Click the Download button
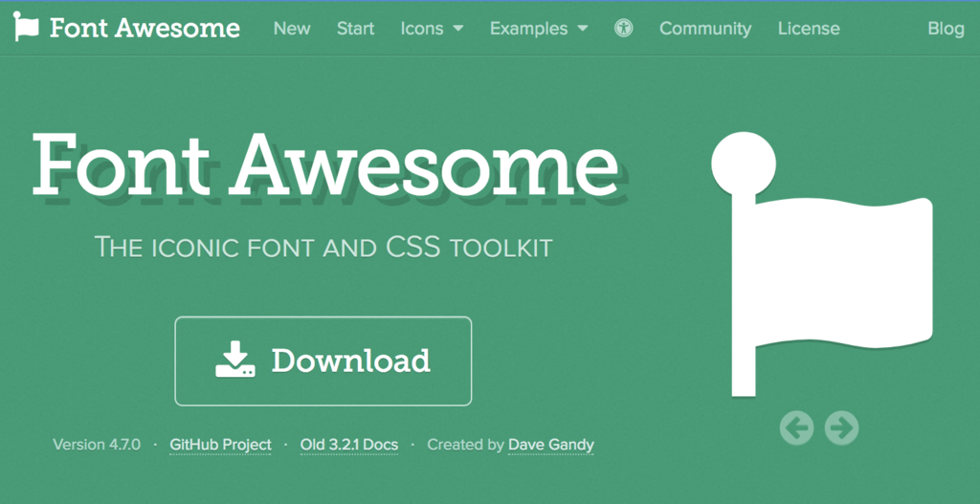 [323, 361]
